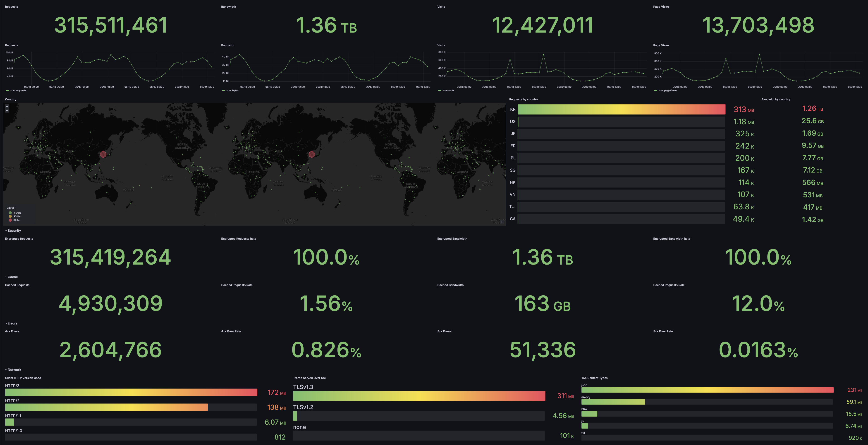Click the map zoom out minus button
Viewport: 868px width, 445px height.
[7, 110]
